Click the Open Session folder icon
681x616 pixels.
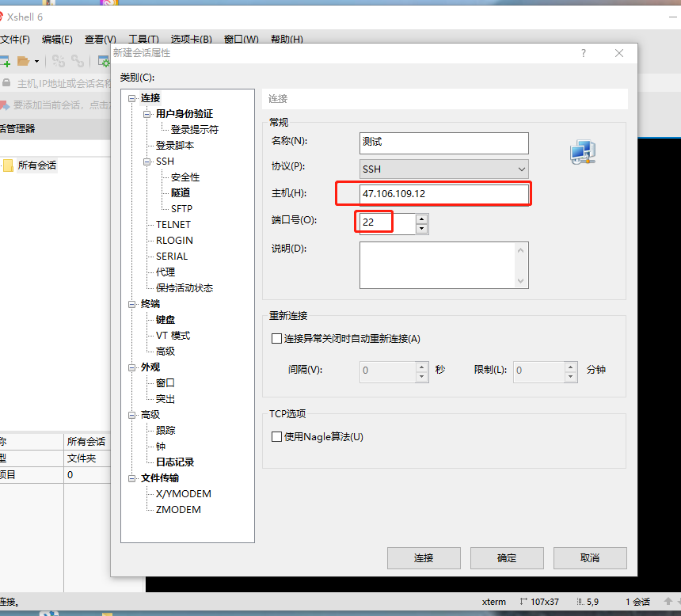(23, 61)
